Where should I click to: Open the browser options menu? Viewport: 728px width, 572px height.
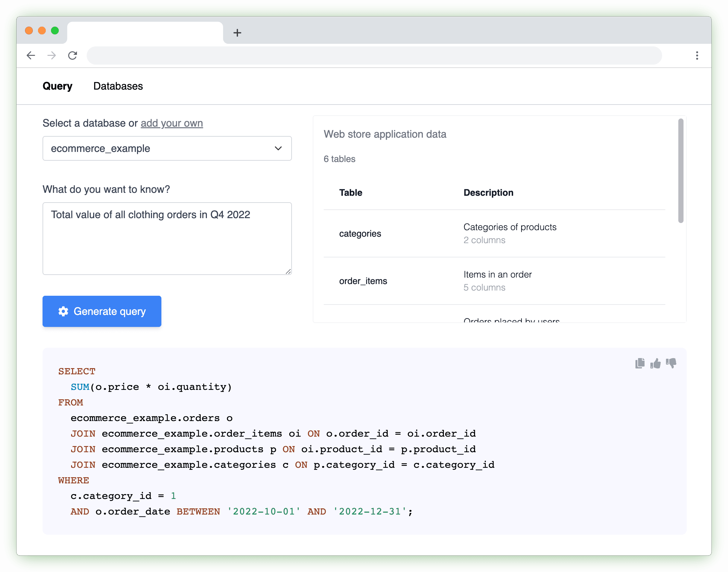tap(697, 55)
